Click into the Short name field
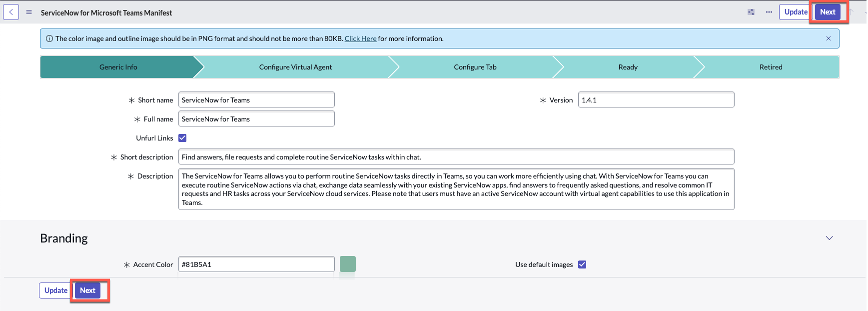Image resolution: width=868 pixels, height=311 pixels. pos(256,100)
